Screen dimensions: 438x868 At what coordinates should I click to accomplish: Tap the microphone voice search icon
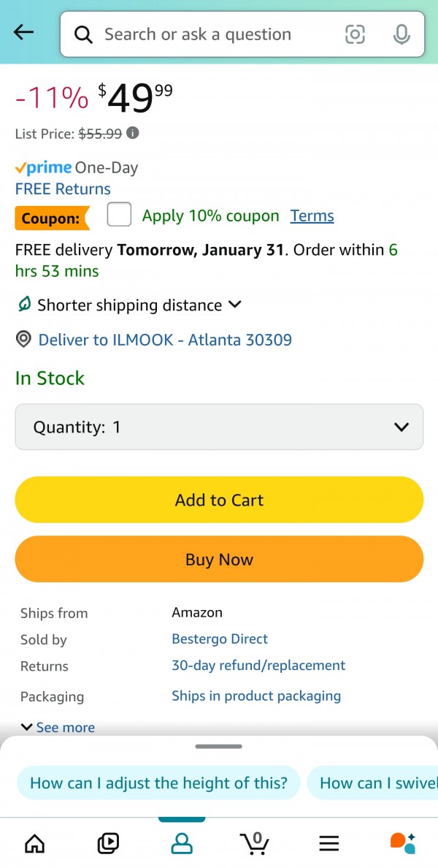pyautogui.click(x=401, y=34)
